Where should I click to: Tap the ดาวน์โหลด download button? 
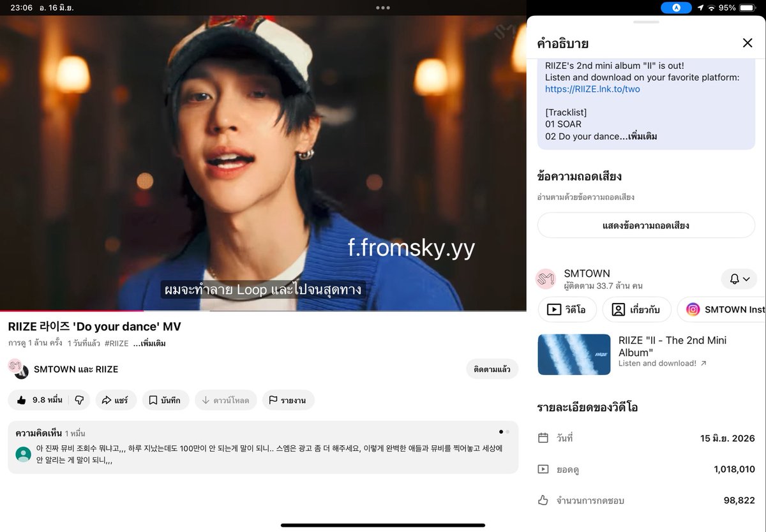[225, 400]
